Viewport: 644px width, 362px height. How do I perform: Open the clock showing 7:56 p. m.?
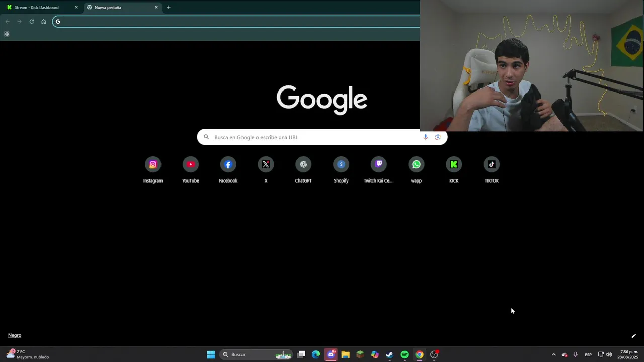629,355
